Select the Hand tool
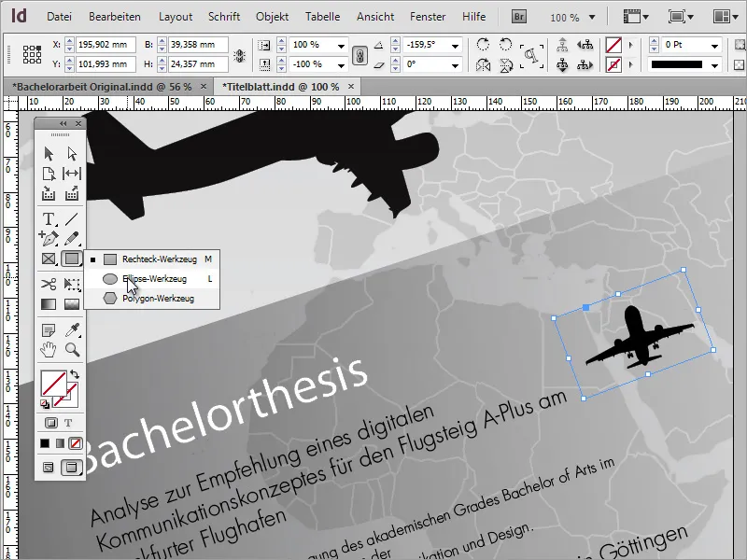Viewport: 747px width, 560px height. tap(49, 350)
